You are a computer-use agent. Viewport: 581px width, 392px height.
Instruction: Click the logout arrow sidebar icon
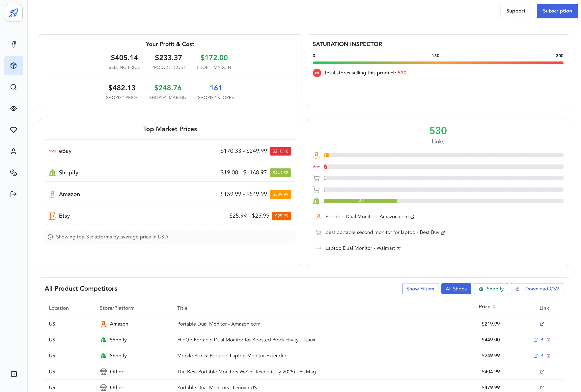14,194
